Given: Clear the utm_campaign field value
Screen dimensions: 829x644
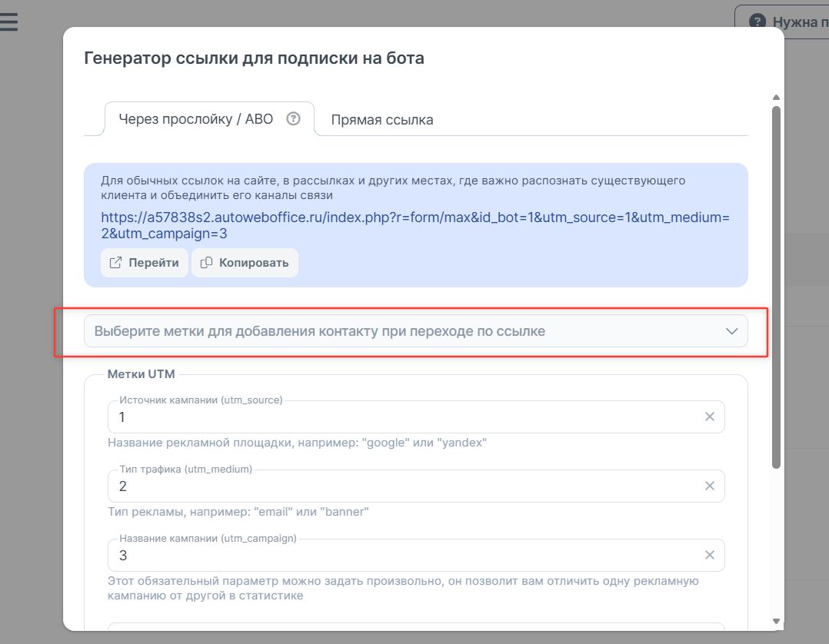Looking at the screenshot, I should click(710, 556).
